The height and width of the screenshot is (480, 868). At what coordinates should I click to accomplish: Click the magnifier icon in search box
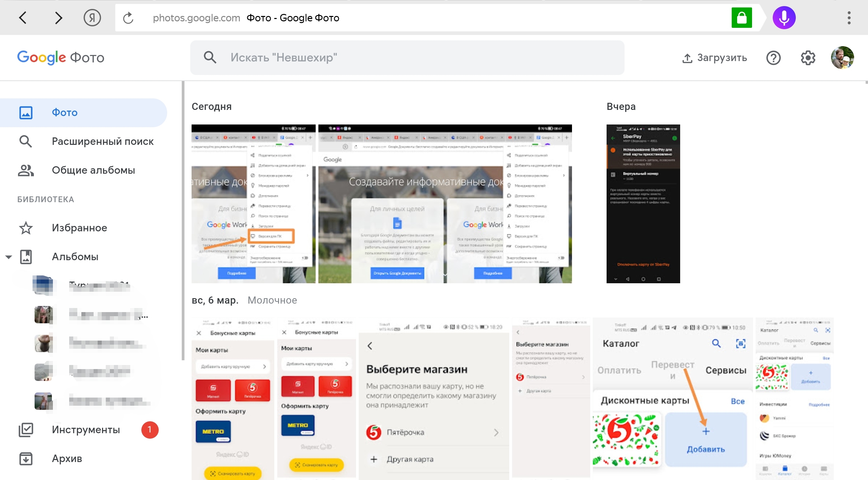click(x=210, y=57)
